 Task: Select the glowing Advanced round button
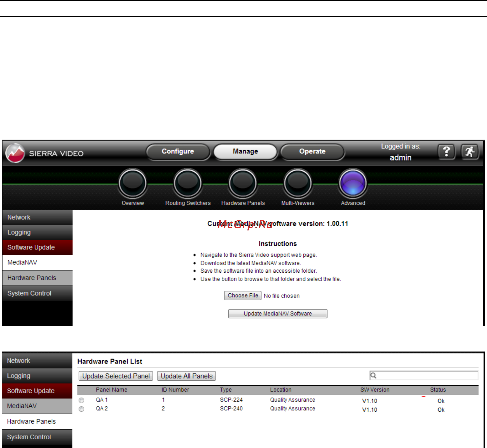click(353, 183)
